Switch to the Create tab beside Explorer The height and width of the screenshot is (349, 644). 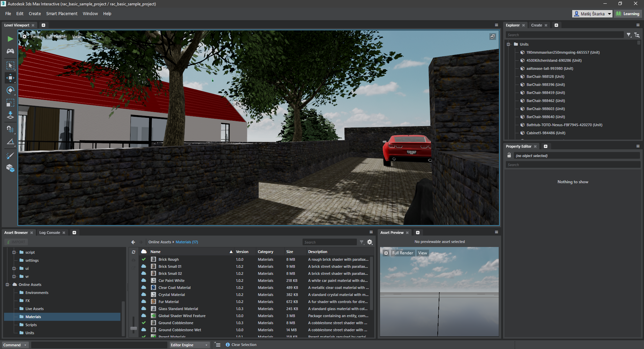(536, 25)
